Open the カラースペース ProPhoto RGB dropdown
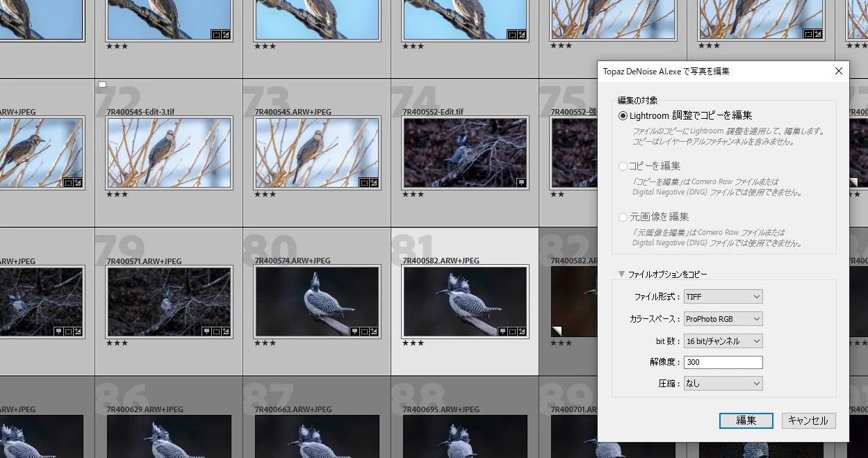868x458 pixels. pyautogui.click(x=723, y=319)
